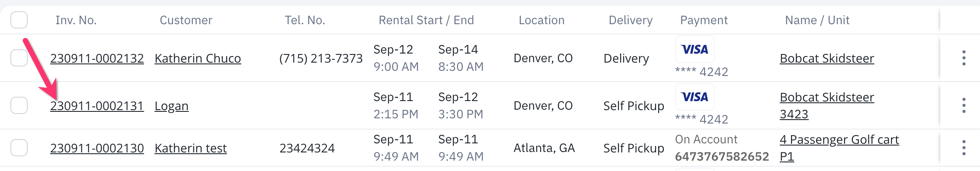Open unit 3423 link
This screenshot has width=980, height=171.
tap(794, 114)
